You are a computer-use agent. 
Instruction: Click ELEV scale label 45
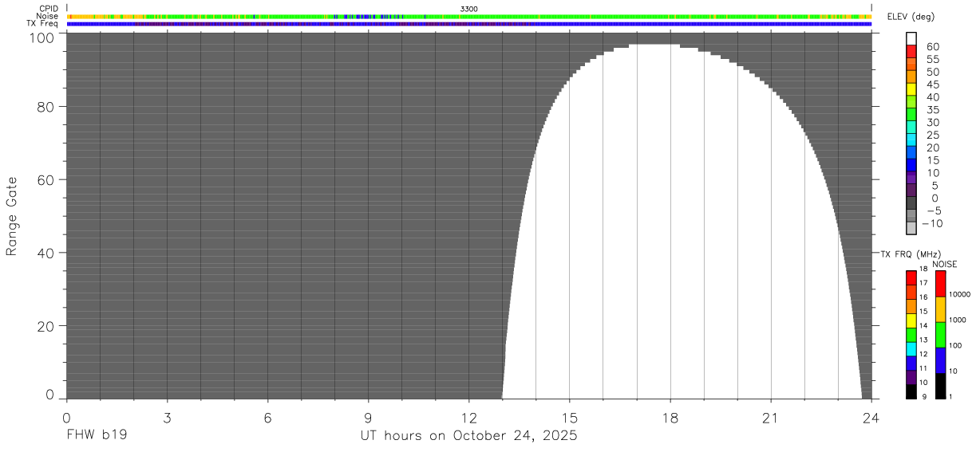(933, 85)
